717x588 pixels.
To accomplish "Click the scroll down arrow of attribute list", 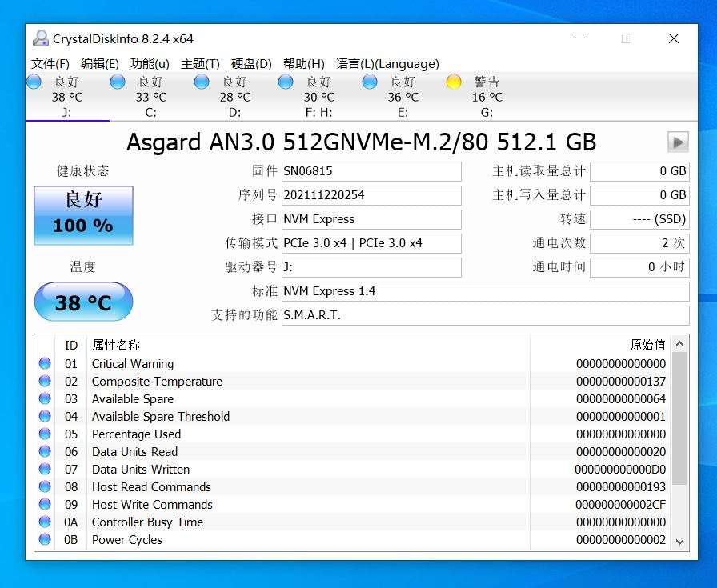I will pyautogui.click(x=680, y=542).
